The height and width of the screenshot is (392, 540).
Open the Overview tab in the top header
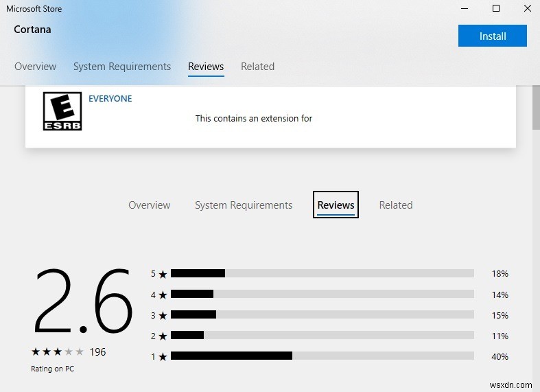[x=35, y=66]
